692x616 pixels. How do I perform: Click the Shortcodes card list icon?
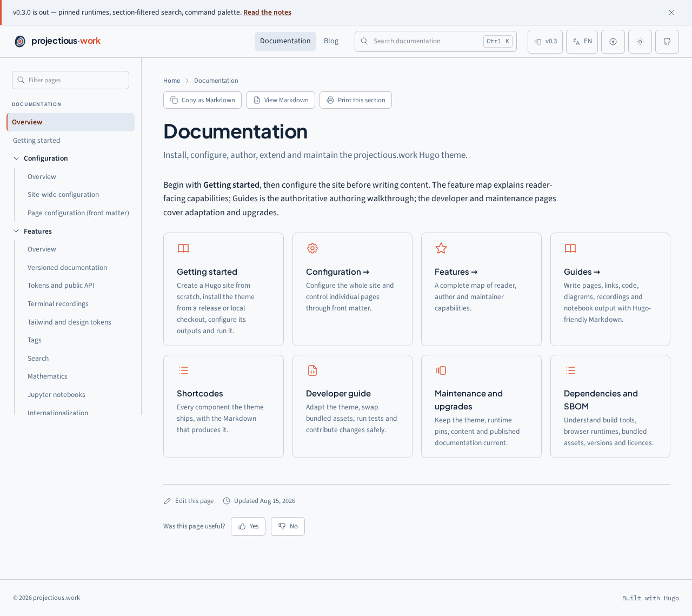click(x=183, y=370)
